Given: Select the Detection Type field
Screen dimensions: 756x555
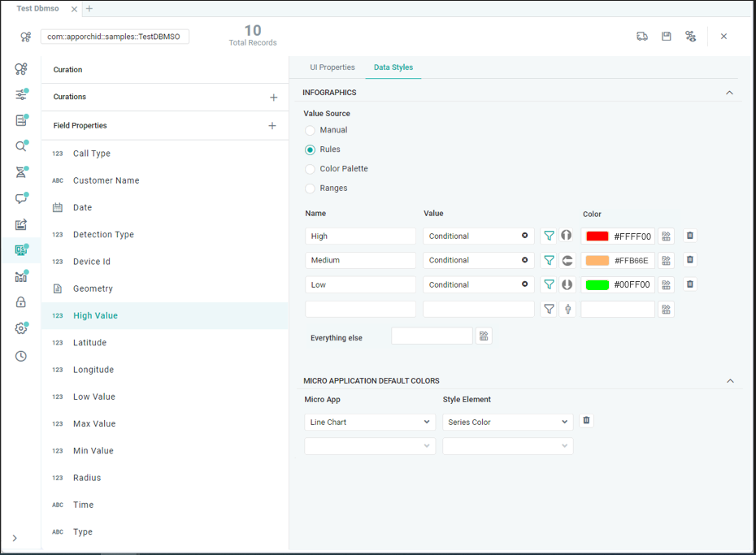Looking at the screenshot, I should [103, 235].
